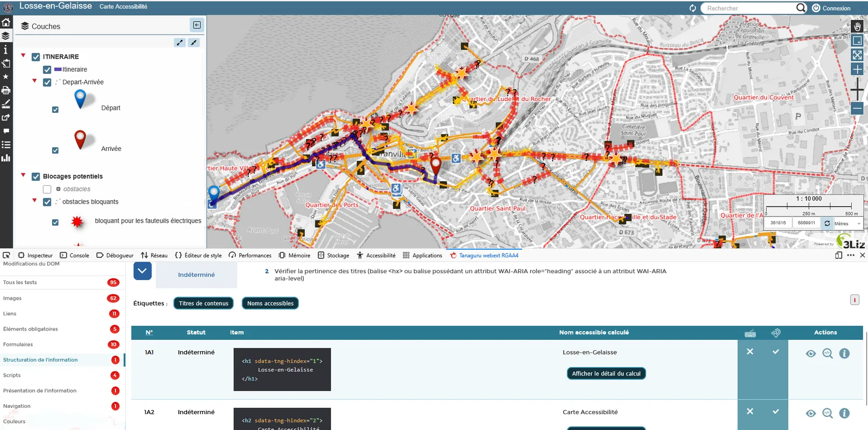Toggle the obstacles bloquants checkbox
The image size is (868, 430).
click(x=47, y=202)
